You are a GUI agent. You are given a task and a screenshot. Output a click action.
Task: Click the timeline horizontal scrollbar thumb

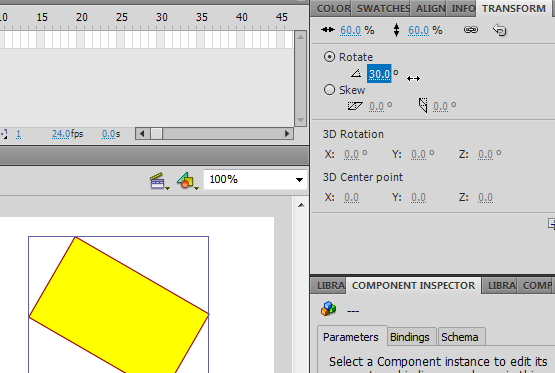[156, 134]
